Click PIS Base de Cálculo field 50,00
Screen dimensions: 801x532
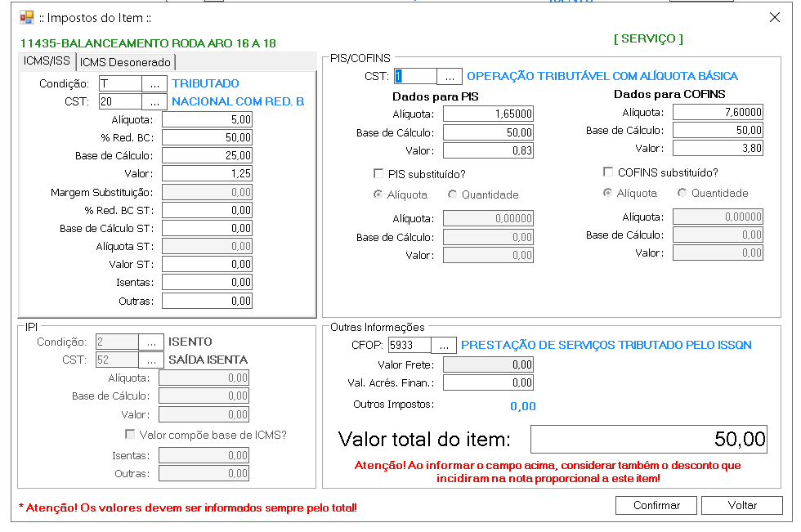point(488,132)
